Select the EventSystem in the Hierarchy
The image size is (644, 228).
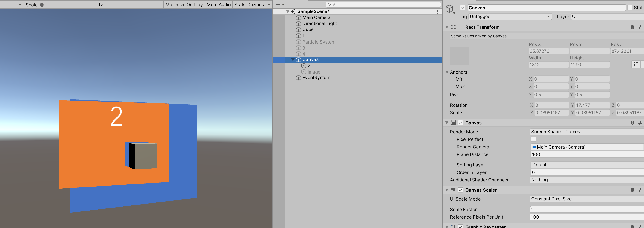[x=316, y=78]
